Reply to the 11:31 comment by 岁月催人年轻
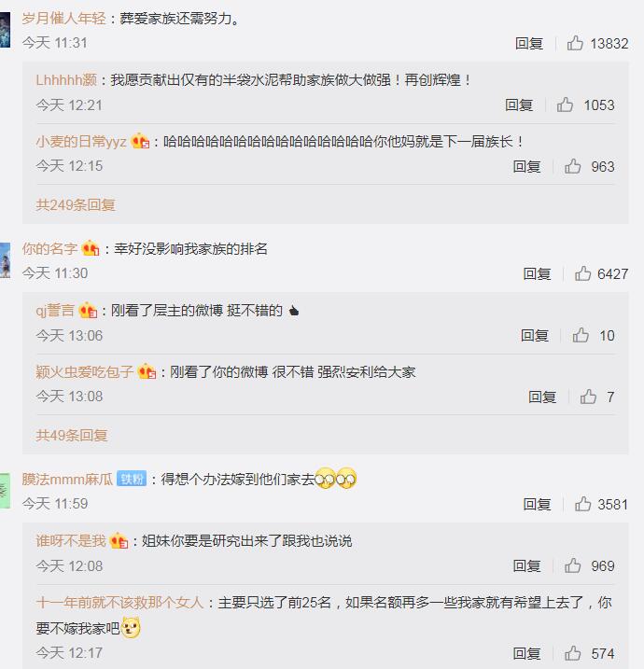 coord(529,43)
